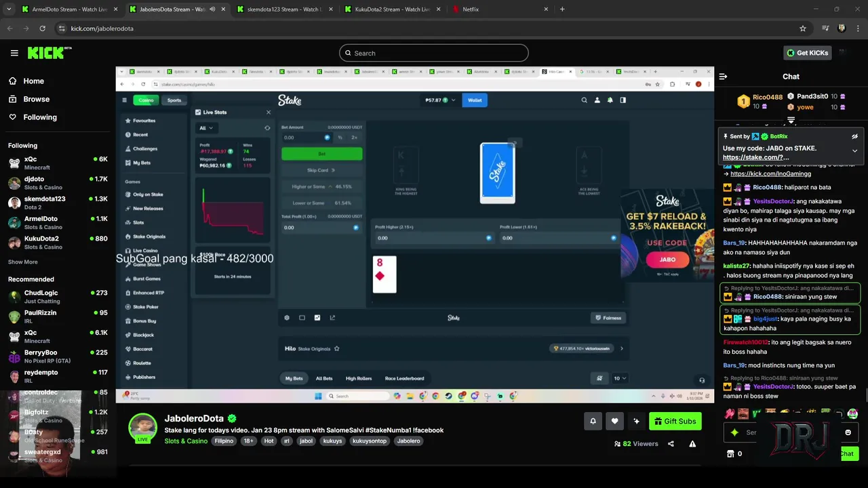Viewport: 868px width, 488px height.
Task: Open BerryyBoo recommended channel
Action: (58, 357)
